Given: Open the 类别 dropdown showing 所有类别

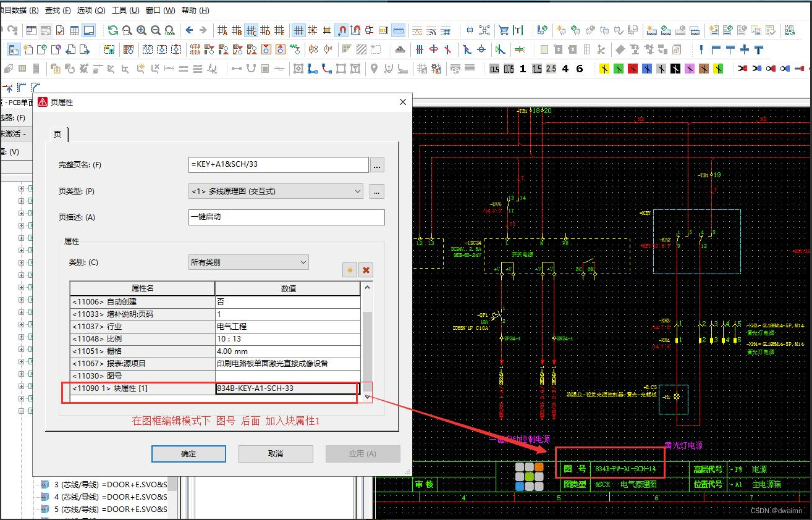Looking at the screenshot, I should coord(248,262).
